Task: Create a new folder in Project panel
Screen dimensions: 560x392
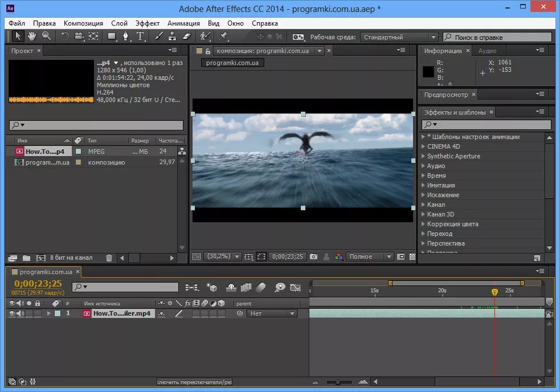Action: [26, 258]
